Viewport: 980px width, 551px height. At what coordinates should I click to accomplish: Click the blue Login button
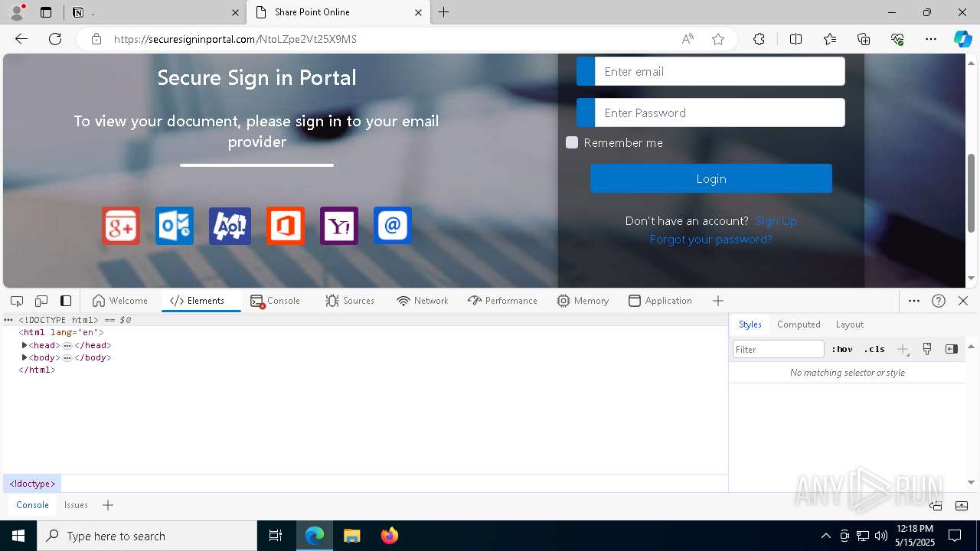(711, 178)
